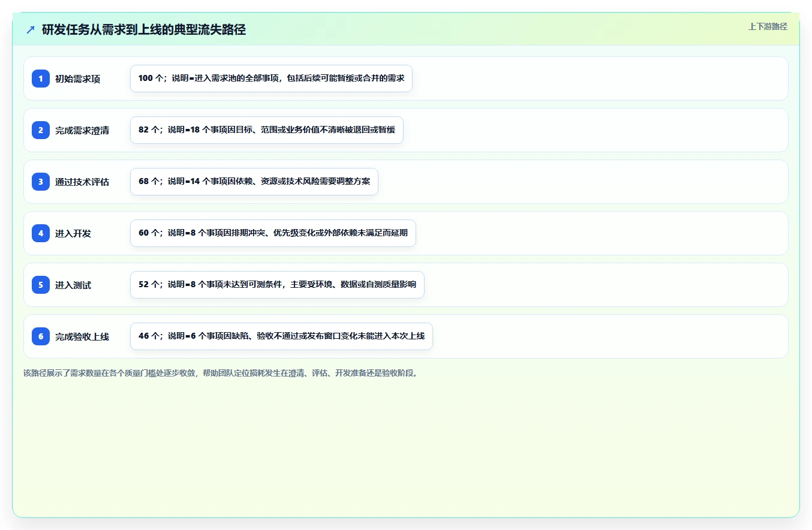Select the 进入开发 stage label
This screenshot has width=812, height=530.
click(73, 234)
